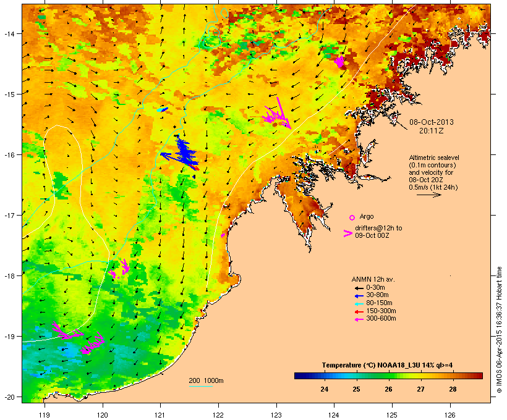
Task: Click the latitude axis label -15
Action: [9, 94]
